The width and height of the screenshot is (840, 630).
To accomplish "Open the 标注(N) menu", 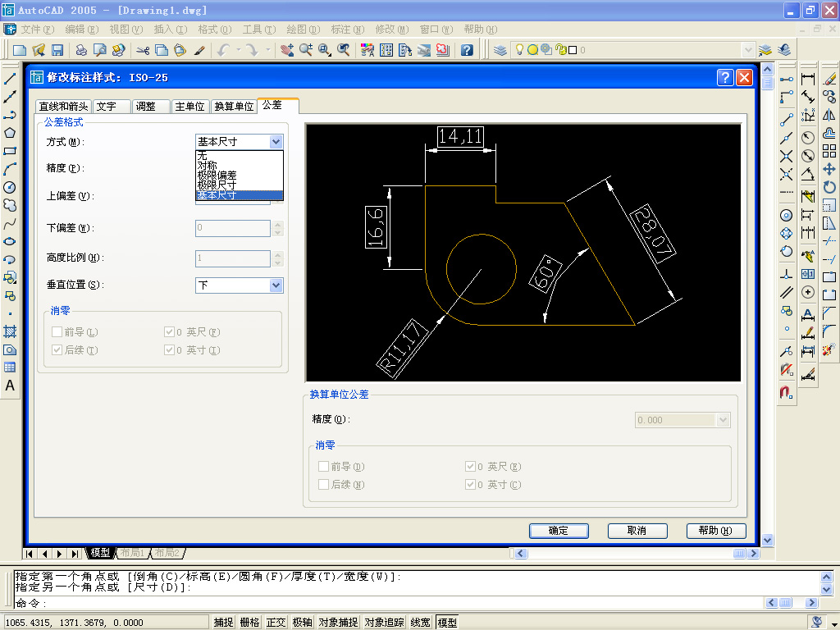I will (347, 30).
